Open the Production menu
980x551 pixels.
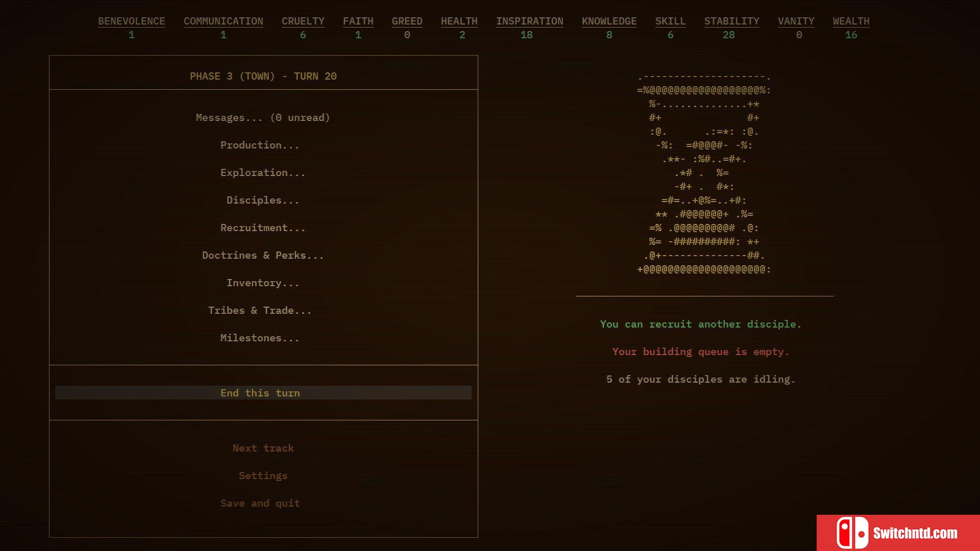pos(260,145)
